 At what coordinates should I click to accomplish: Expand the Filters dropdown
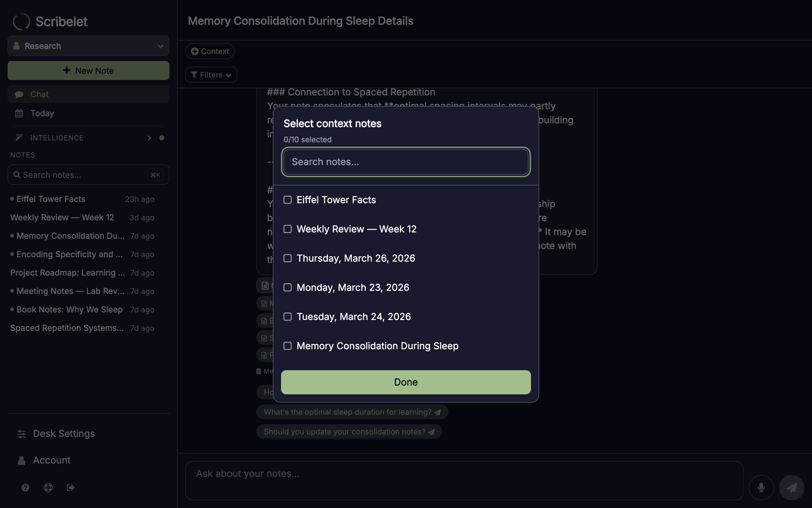click(x=211, y=75)
